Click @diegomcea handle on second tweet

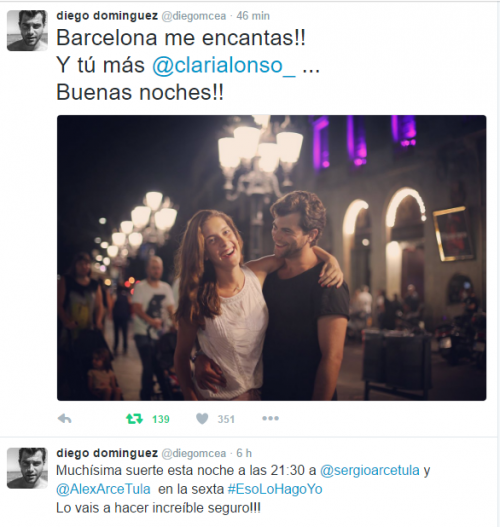click(x=194, y=453)
